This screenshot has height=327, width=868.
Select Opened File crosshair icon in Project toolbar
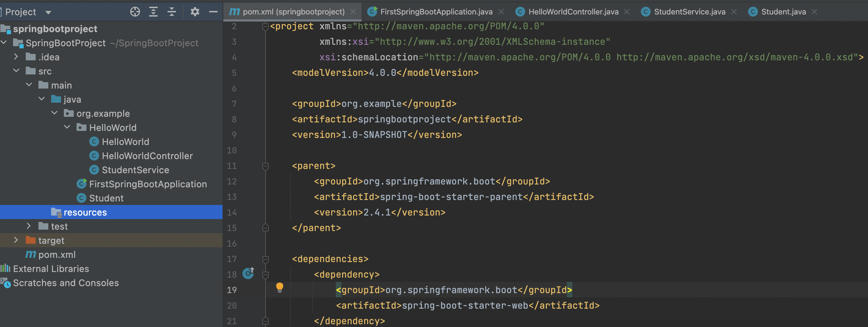(x=135, y=11)
